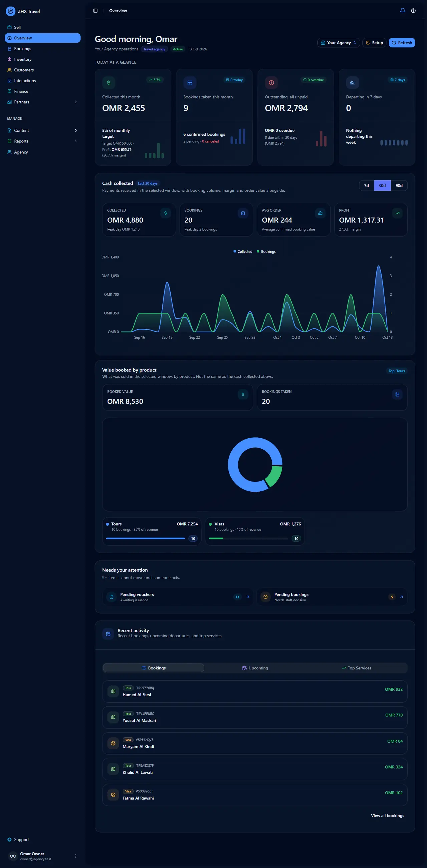
Task: Expand the Reports sidebar submenu
Action: [x=76, y=141]
